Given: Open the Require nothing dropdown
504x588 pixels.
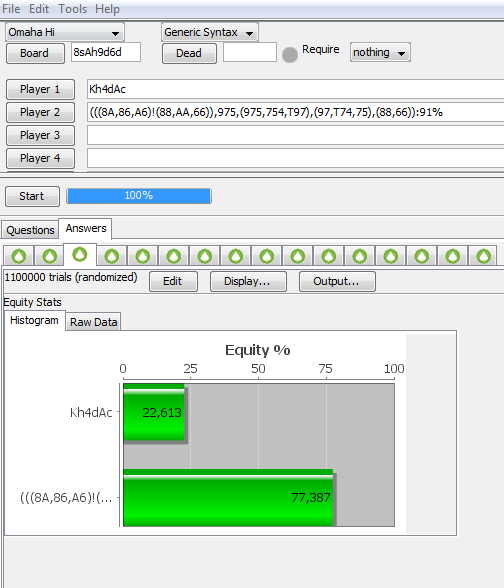Looking at the screenshot, I should [380, 52].
